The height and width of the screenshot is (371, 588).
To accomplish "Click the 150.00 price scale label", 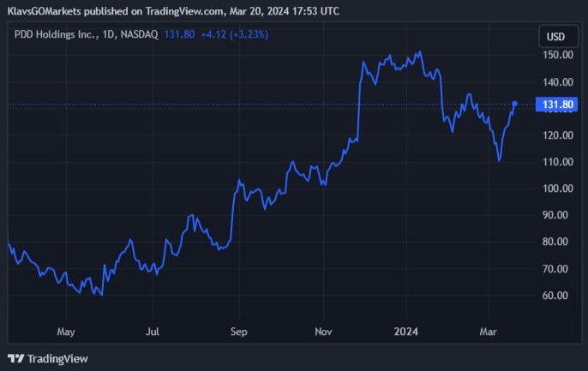I will pos(557,55).
